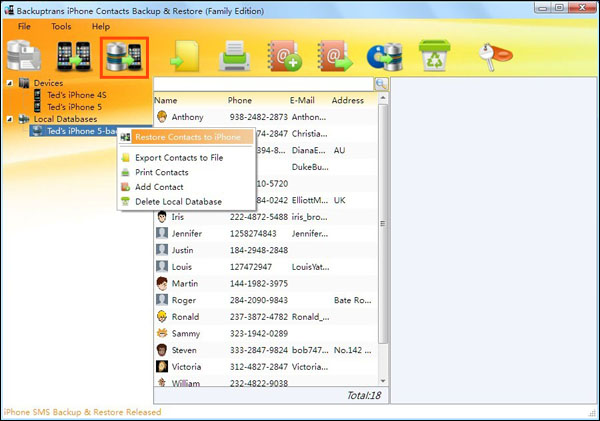This screenshot has height=421, width=600.
Task: Click Louis's placeholder avatar
Action: click(162, 267)
